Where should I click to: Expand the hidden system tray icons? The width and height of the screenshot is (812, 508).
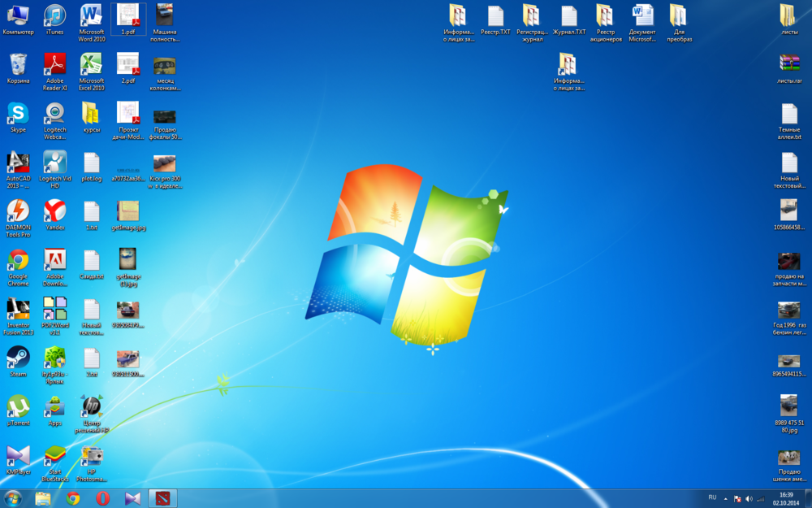click(x=725, y=498)
